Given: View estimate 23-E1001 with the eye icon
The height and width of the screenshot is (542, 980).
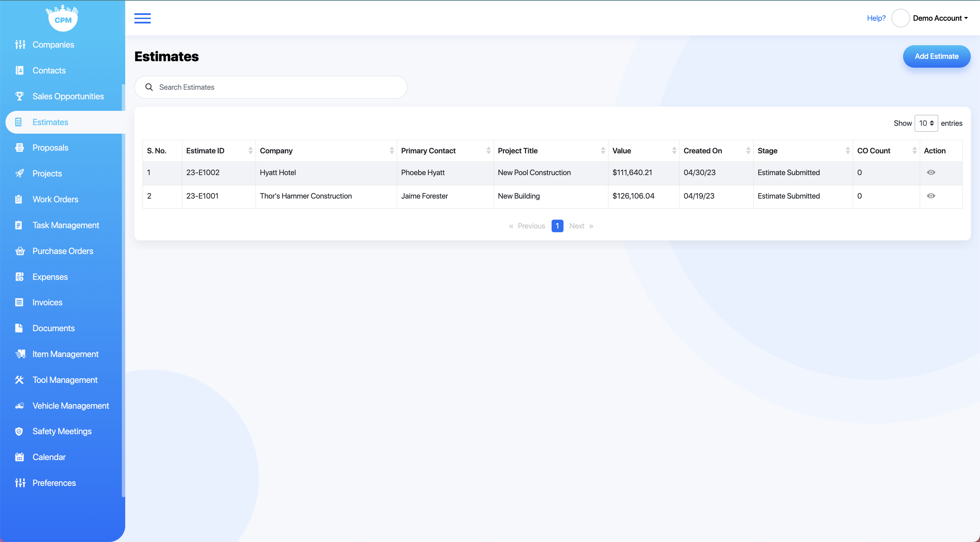Looking at the screenshot, I should point(931,196).
